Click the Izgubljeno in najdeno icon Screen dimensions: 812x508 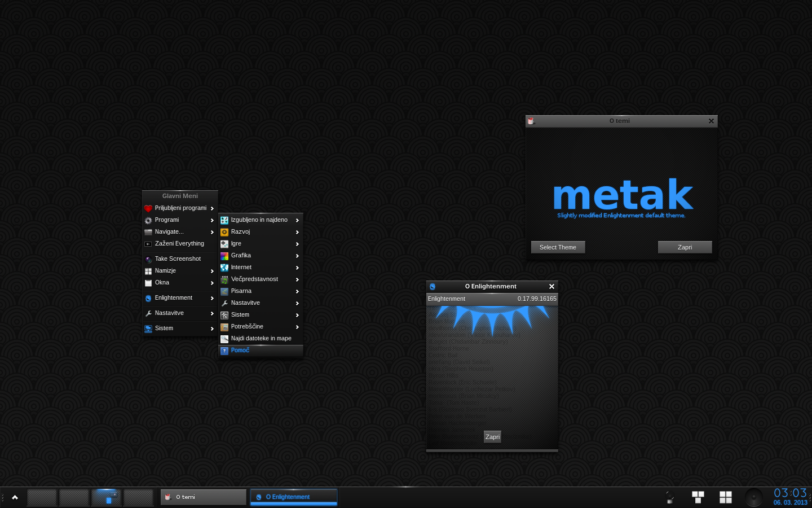[224, 220]
